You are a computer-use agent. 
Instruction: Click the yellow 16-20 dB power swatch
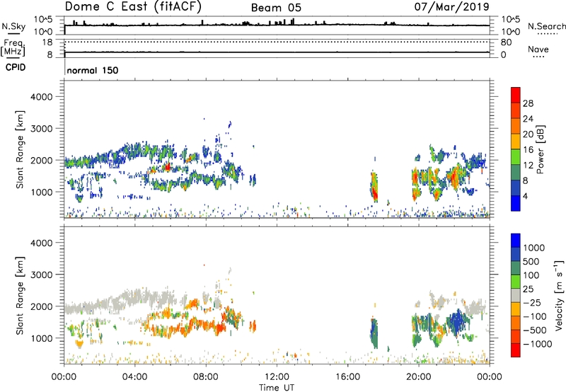point(516,141)
